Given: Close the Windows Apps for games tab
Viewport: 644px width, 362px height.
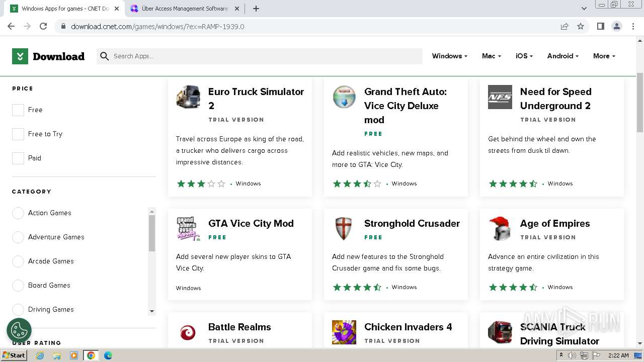Looking at the screenshot, I should coord(117,9).
